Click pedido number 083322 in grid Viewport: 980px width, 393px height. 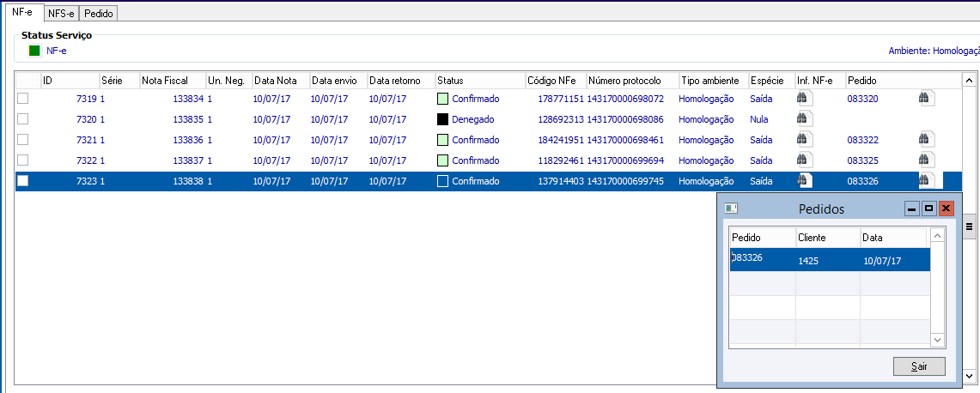point(862,140)
